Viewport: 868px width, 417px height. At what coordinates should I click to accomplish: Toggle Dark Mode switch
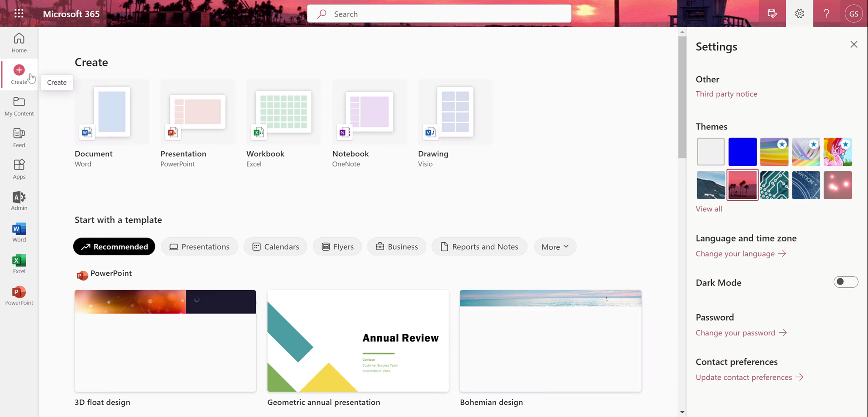[846, 282]
